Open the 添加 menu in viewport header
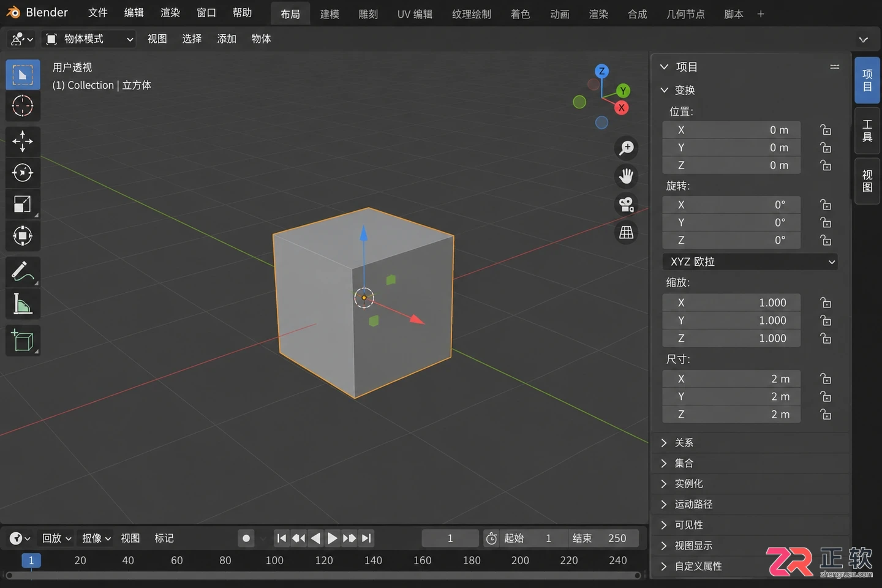 tap(227, 39)
